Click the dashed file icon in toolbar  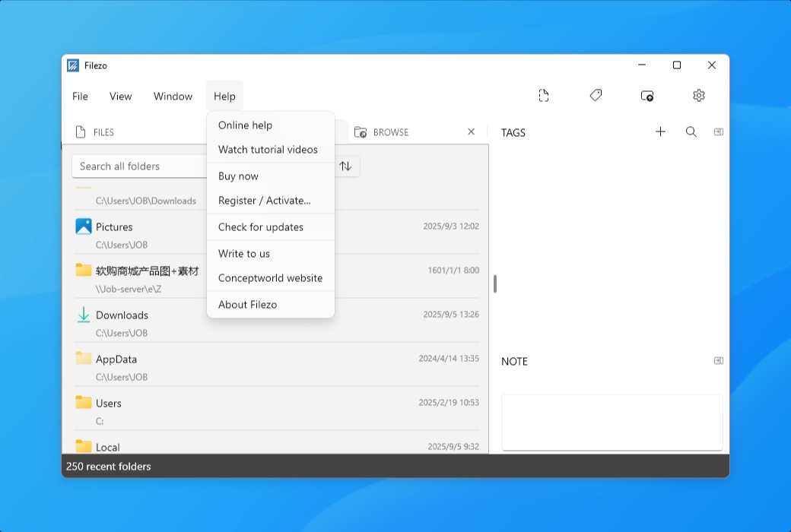pos(543,95)
